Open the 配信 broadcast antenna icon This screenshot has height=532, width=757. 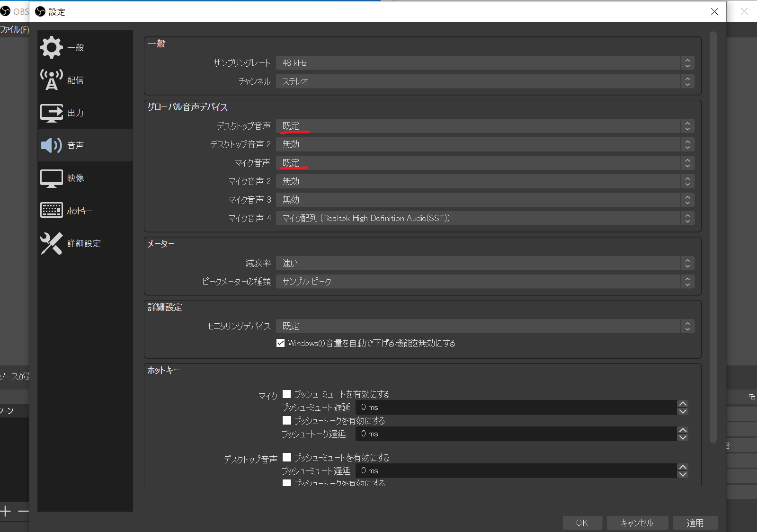(51, 80)
